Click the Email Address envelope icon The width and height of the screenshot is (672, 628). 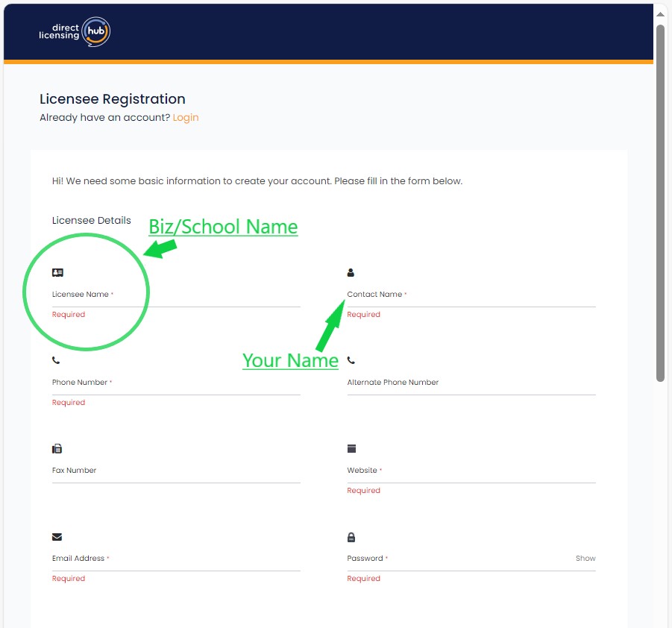57,537
